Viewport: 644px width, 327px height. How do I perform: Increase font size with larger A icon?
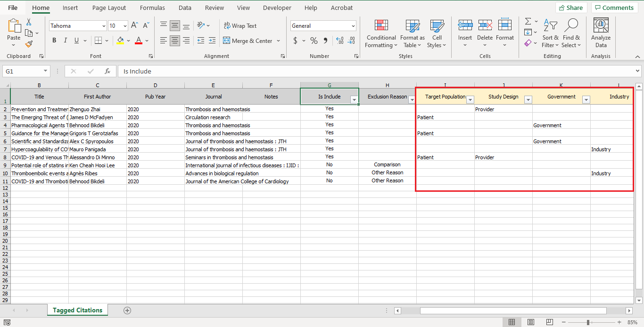point(135,26)
